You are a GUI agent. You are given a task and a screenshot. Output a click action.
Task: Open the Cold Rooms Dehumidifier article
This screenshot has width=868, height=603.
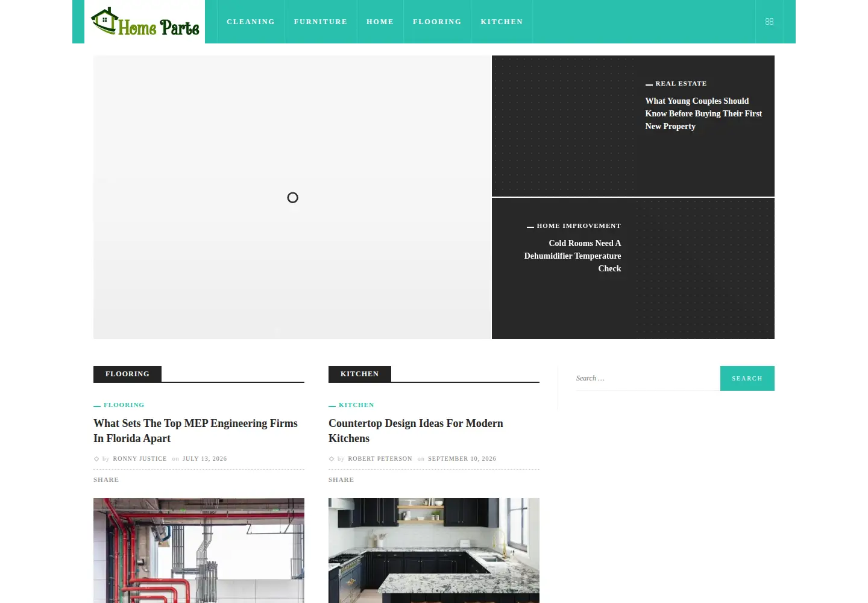coord(573,256)
